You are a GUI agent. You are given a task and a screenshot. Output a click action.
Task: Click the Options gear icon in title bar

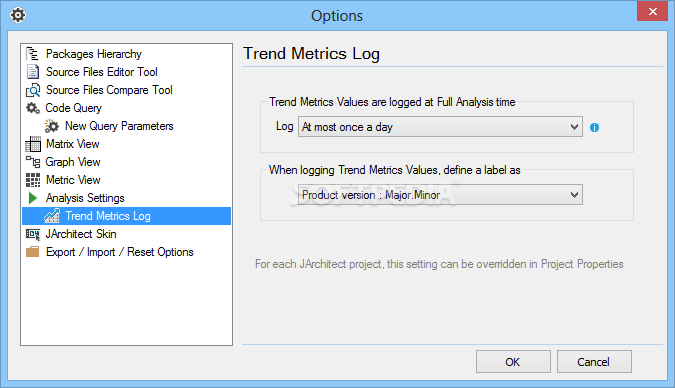[x=18, y=16]
